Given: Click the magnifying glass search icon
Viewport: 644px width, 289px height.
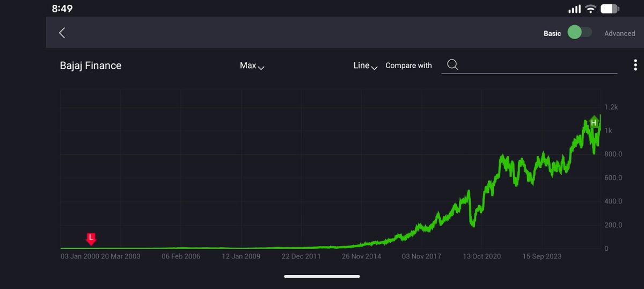Looking at the screenshot, I should pos(452,65).
